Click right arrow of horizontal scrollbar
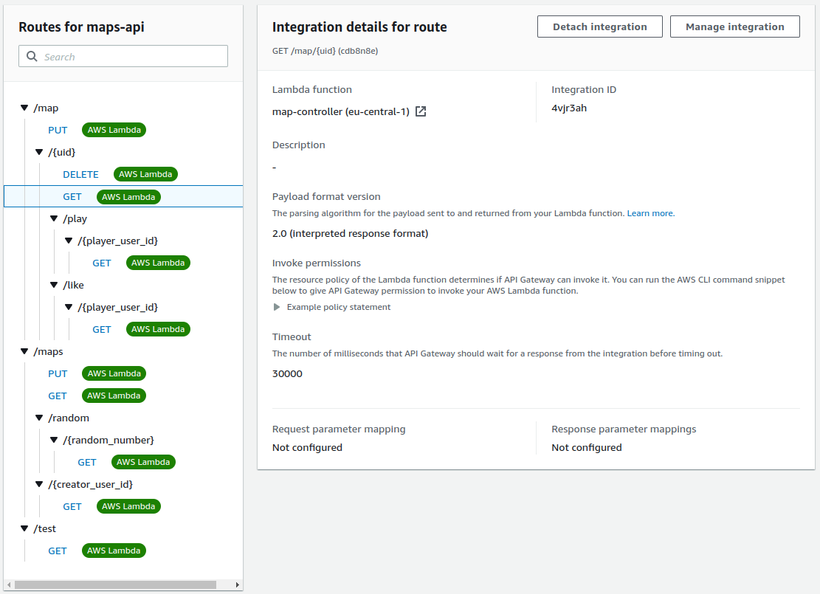This screenshot has width=820, height=594. point(237,585)
